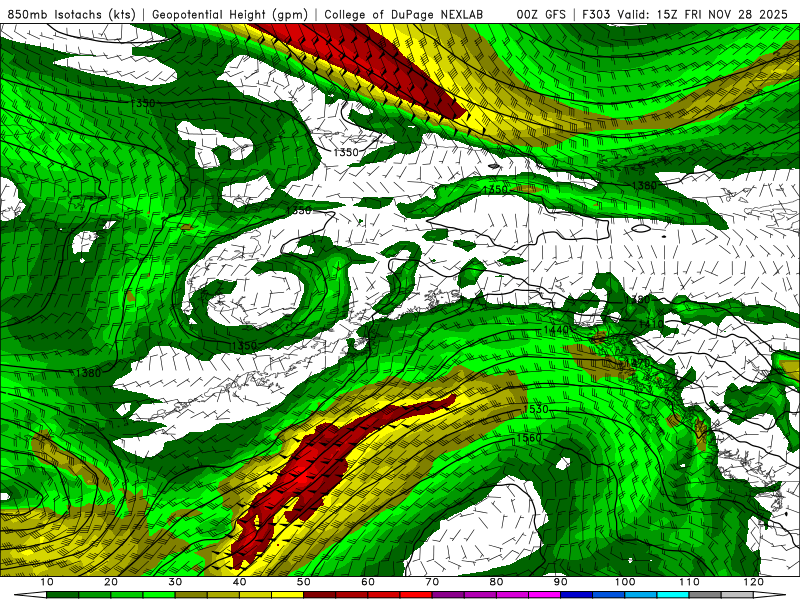Click the 100 value on the color scale
Viewport: 800px width, 600px height.
(624, 582)
